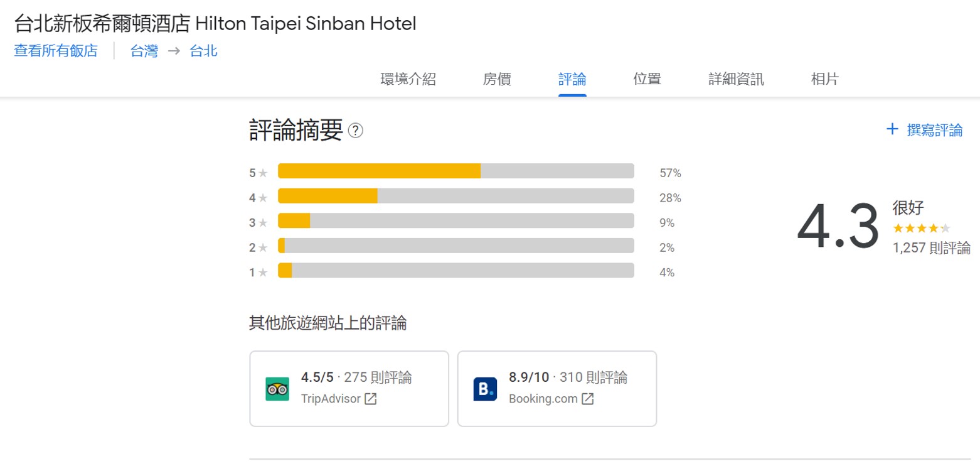Open TripAdvisor external link icon
Image resolution: width=980 pixels, height=471 pixels.
coord(371,399)
